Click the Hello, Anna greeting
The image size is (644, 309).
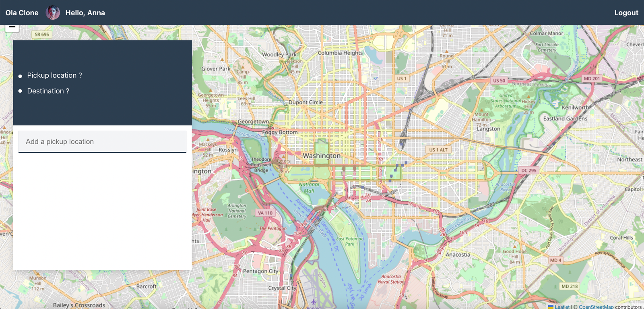coord(85,13)
